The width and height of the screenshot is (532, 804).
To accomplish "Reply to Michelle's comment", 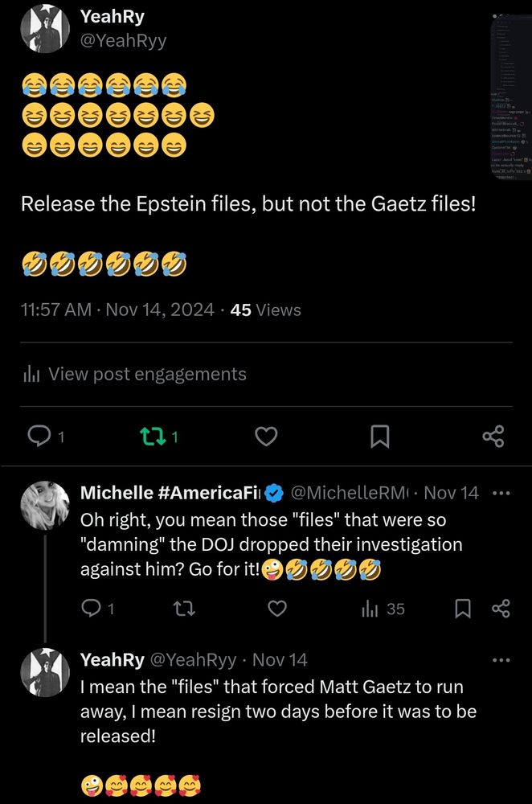I will (92, 609).
